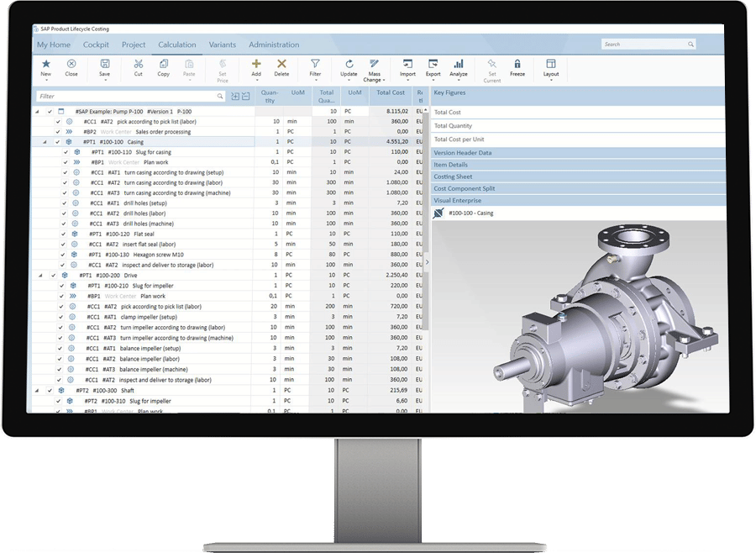756x553 pixels.
Task: Toggle checkbox for Pump P-100 root row
Action: (x=50, y=112)
